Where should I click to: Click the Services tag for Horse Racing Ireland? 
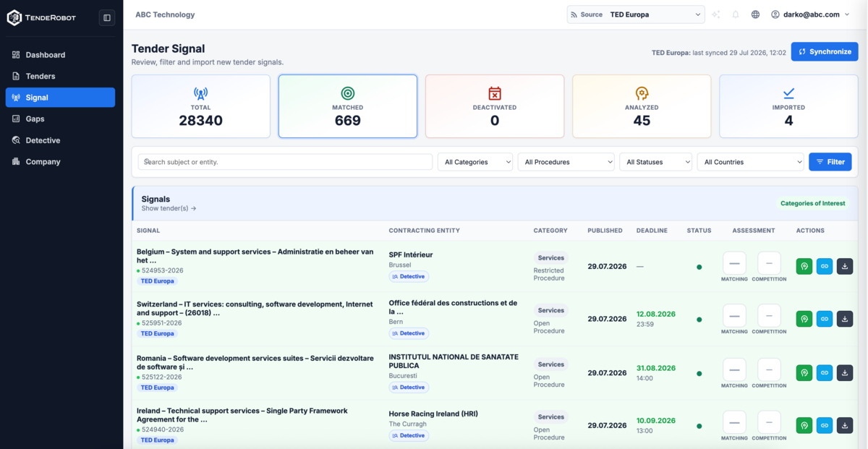coord(551,417)
